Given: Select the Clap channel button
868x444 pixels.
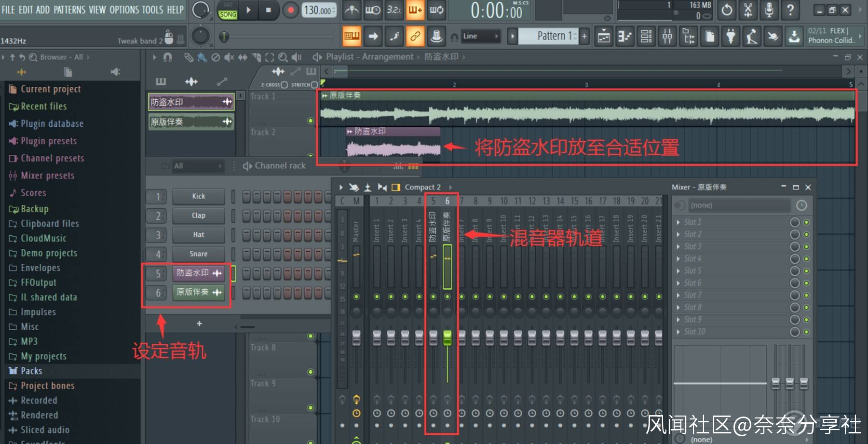Looking at the screenshot, I should tap(199, 215).
